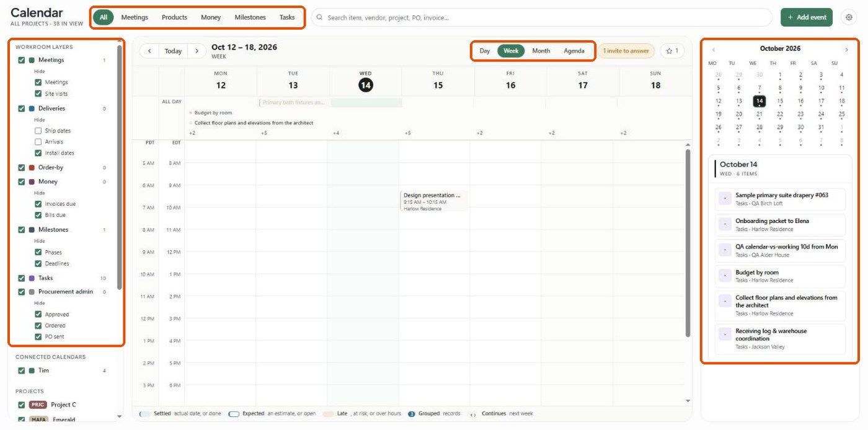The image size is (868, 430).
Task: Click Deliveries layer blue color swatch
Action: [32, 108]
